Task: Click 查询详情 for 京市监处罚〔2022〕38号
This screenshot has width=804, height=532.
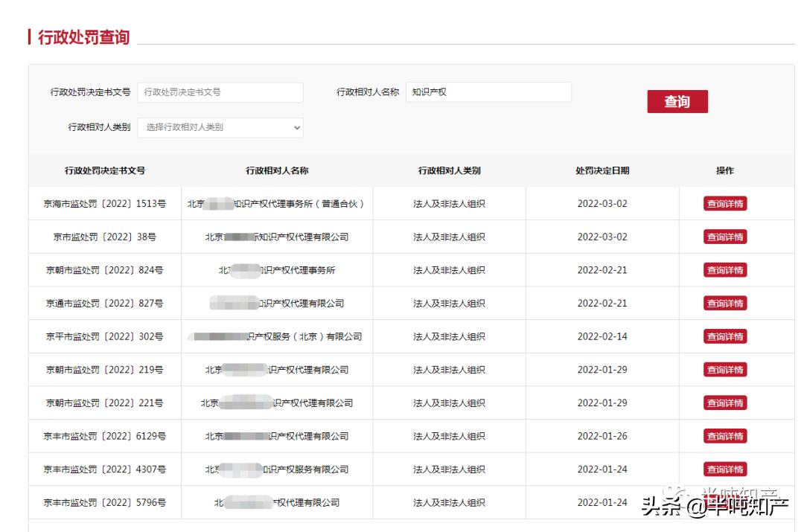Action: (x=724, y=237)
